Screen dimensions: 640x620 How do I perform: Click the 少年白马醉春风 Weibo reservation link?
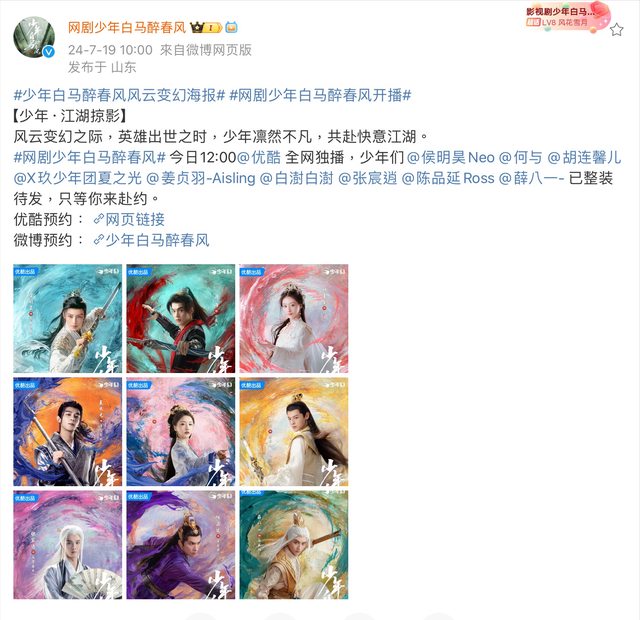[151, 240]
